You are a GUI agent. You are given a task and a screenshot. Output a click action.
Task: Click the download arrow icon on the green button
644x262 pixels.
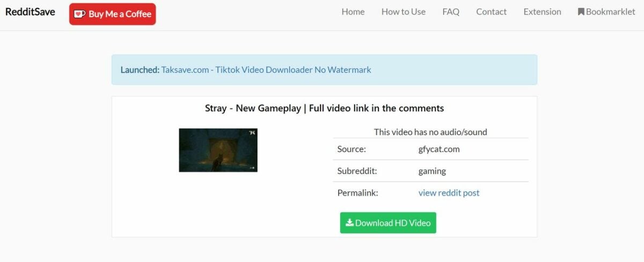coord(349,222)
